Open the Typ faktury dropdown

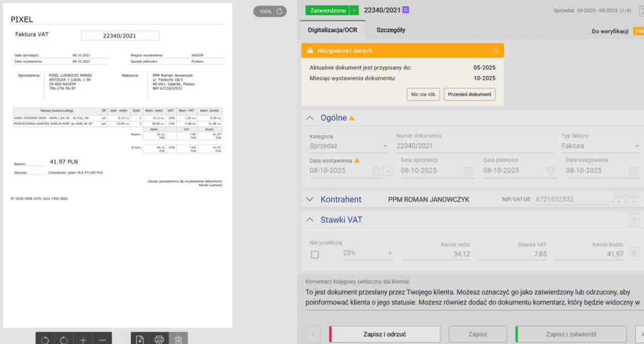click(600, 147)
